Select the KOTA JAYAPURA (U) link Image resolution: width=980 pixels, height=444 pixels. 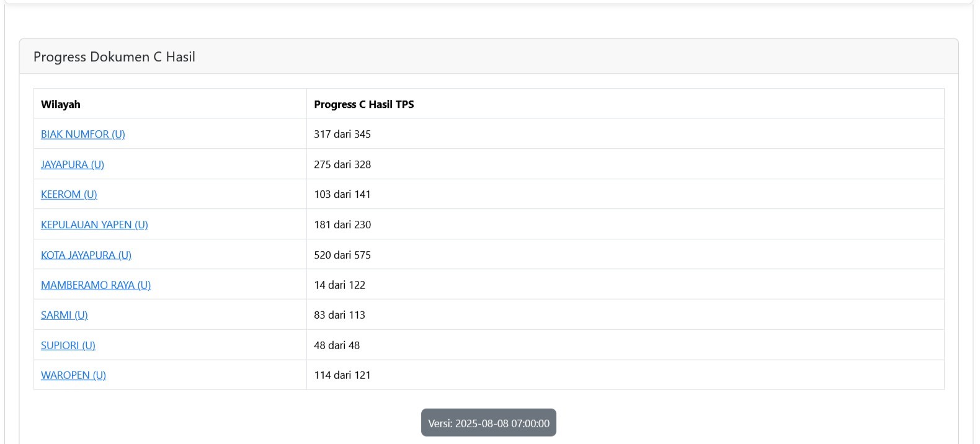point(86,255)
